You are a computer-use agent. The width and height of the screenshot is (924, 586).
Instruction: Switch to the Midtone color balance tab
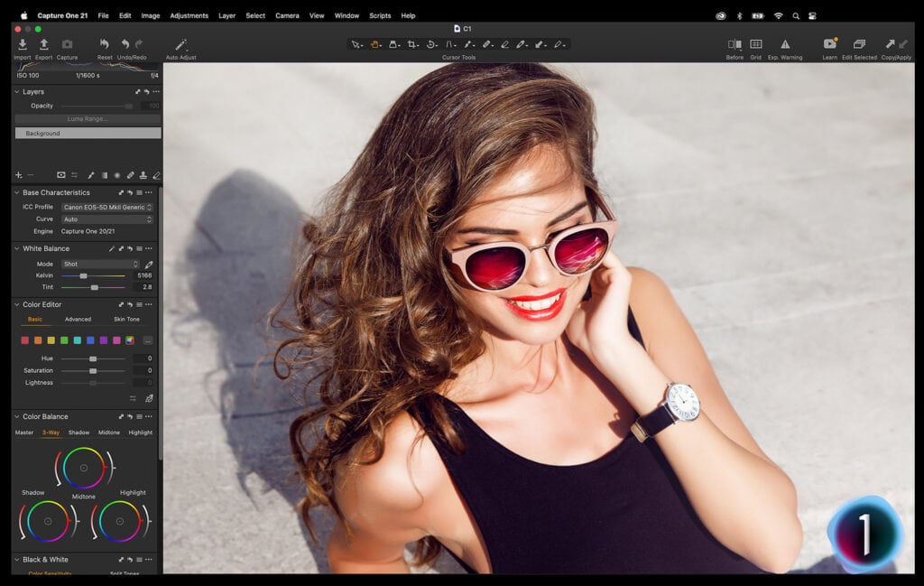pyautogui.click(x=109, y=433)
